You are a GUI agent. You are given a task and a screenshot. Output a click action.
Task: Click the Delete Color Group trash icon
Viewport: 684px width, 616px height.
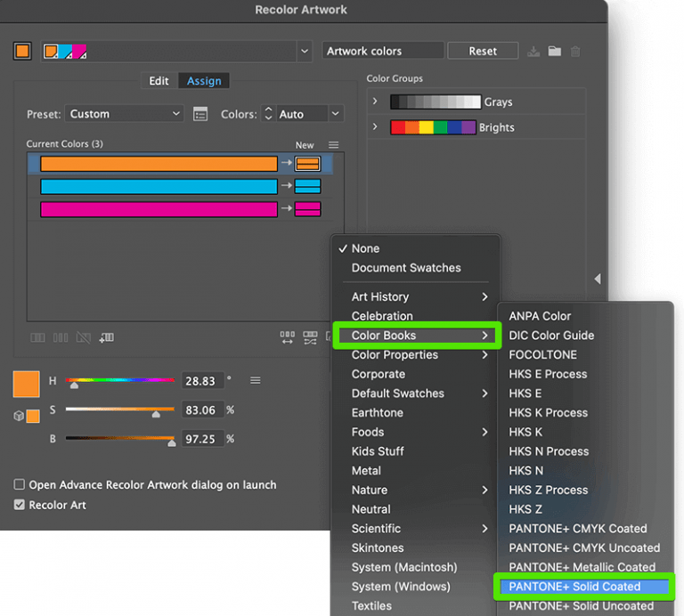pyautogui.click(x=575, y=52)
